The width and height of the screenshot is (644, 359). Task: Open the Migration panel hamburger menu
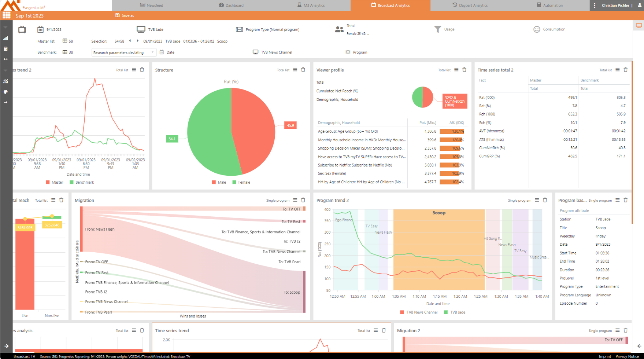295,200
